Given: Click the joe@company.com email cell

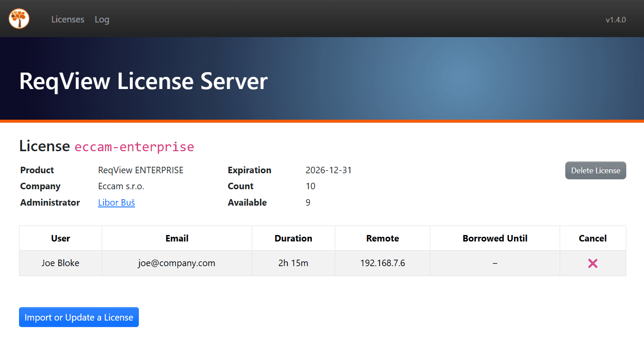Looking at the screenshot, I should [176, 263].
